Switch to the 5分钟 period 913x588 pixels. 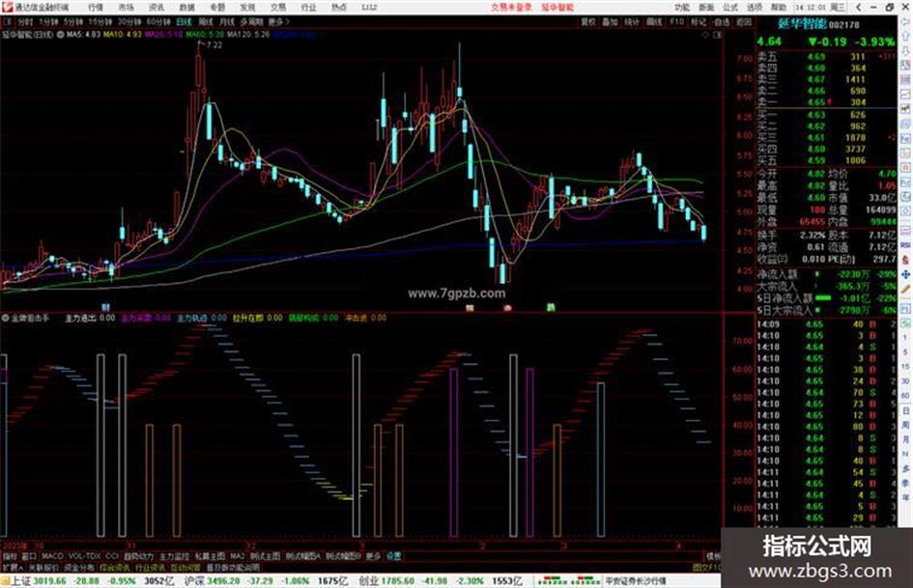click(x=73, y=21)
